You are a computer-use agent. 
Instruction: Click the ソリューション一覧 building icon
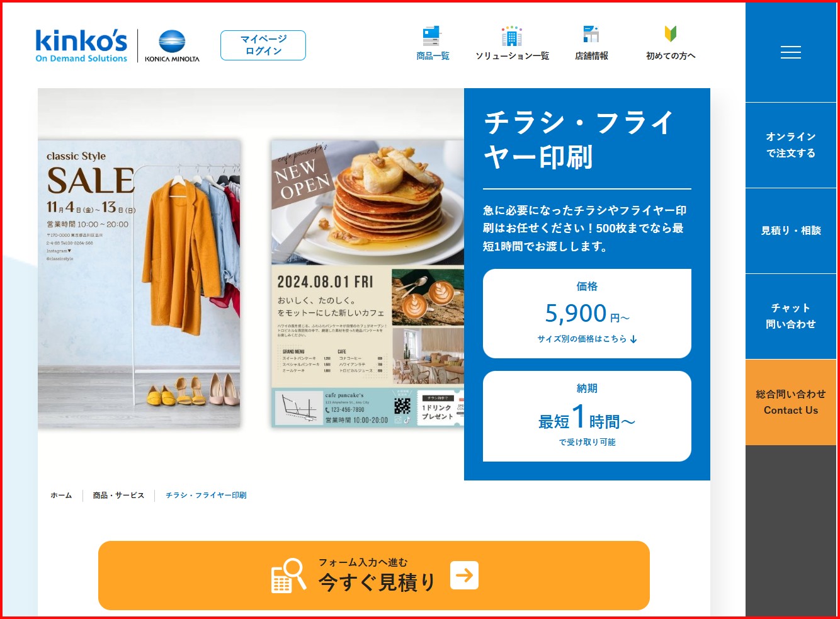(x=512, y=36)
